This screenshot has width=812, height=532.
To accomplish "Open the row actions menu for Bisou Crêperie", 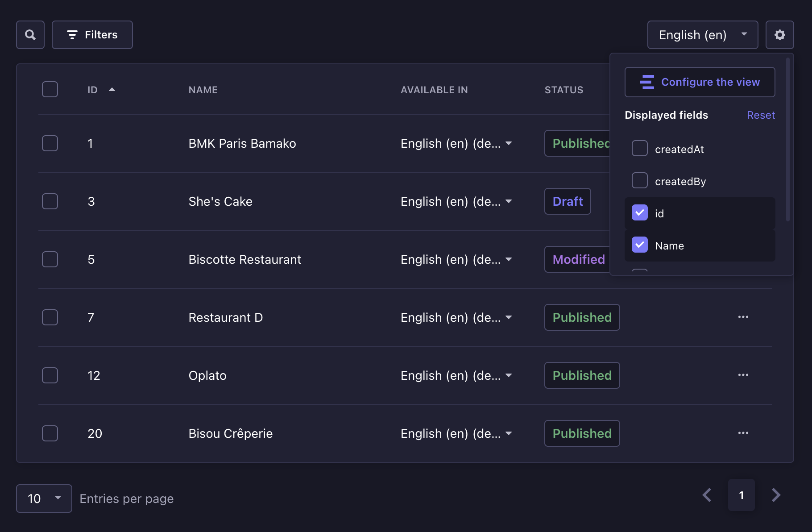I will (x=743, y=433).
